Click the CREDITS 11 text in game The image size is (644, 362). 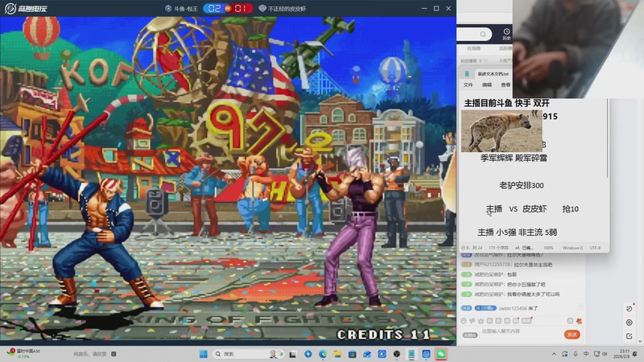point(384,335)
